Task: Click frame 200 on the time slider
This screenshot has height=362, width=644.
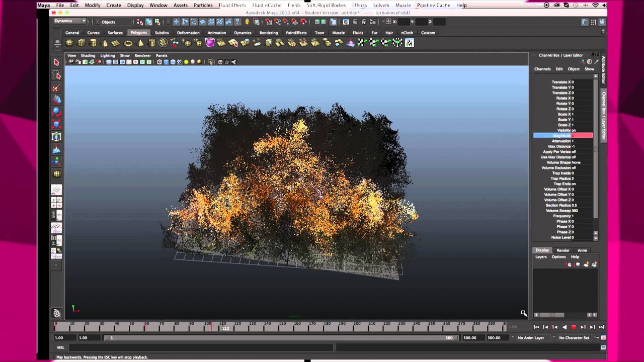Action: coord(357,327)
